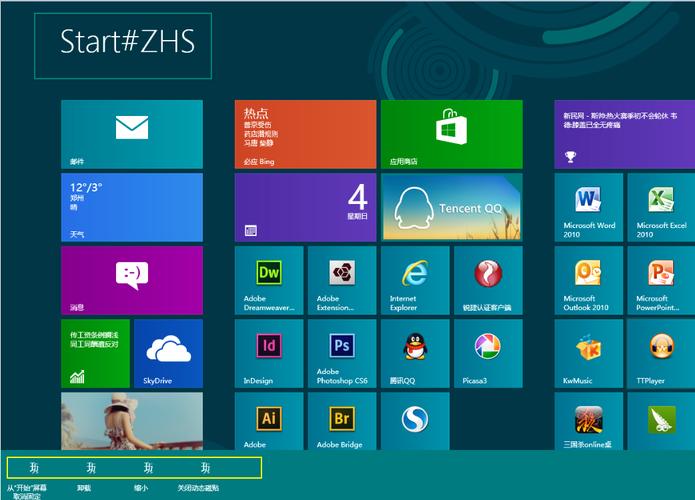695x500 pixels.
Task: Open the Weather tile showing 12°/3°
Action: pos(132,207)
